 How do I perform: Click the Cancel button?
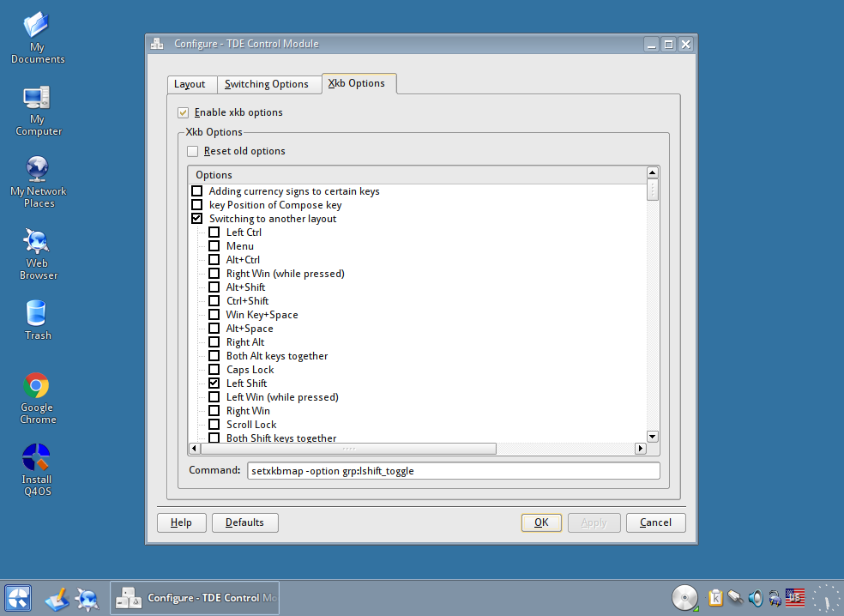655,522
